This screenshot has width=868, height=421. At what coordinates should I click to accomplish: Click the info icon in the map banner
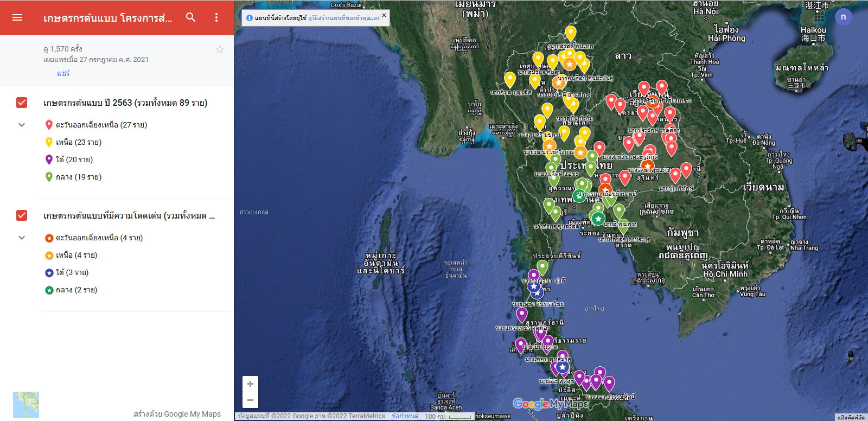coord(250,18)
